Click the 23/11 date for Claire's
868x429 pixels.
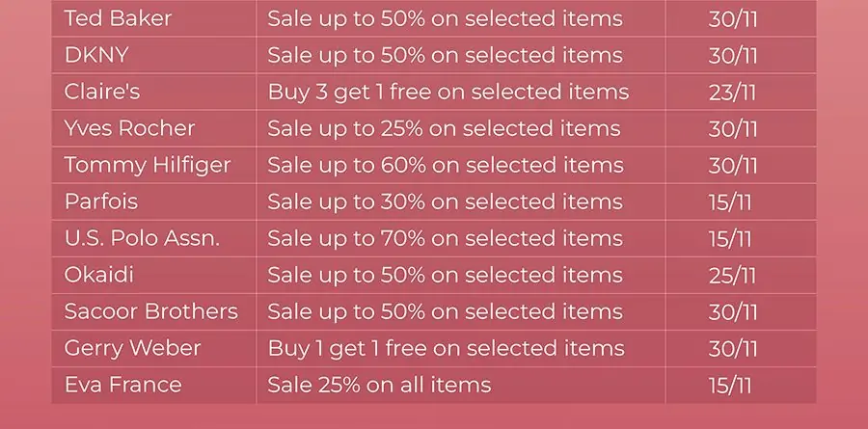point(732,93)
